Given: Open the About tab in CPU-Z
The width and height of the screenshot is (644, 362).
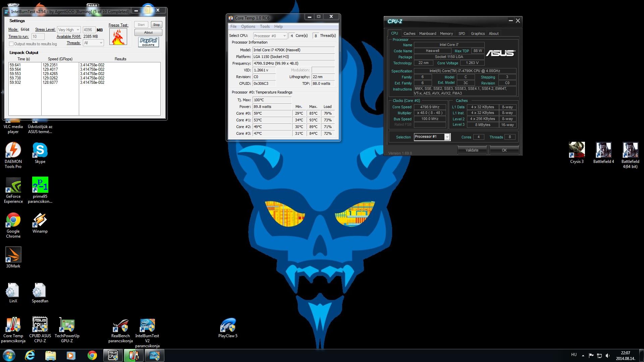Looking at the screenshot, I should coord(494,34).
